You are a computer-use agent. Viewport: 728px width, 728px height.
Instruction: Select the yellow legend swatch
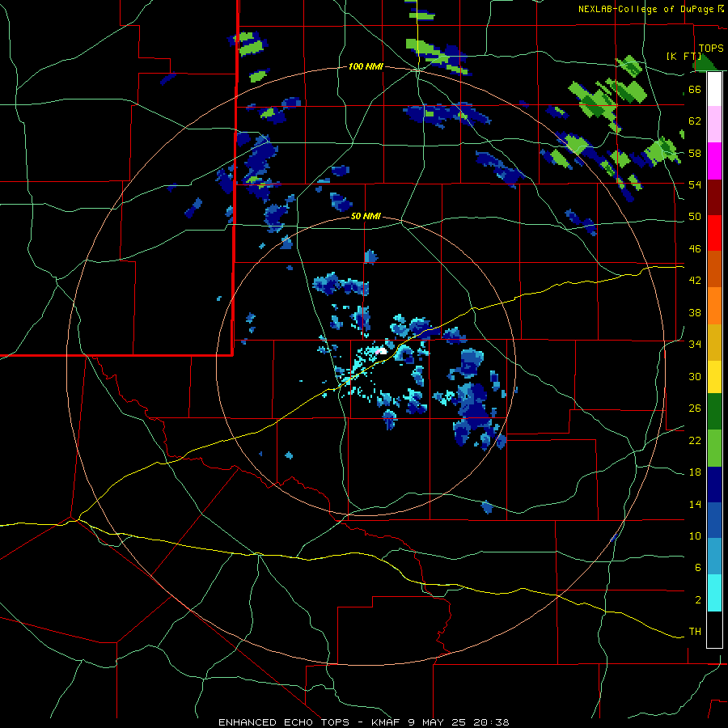[714, 377]
